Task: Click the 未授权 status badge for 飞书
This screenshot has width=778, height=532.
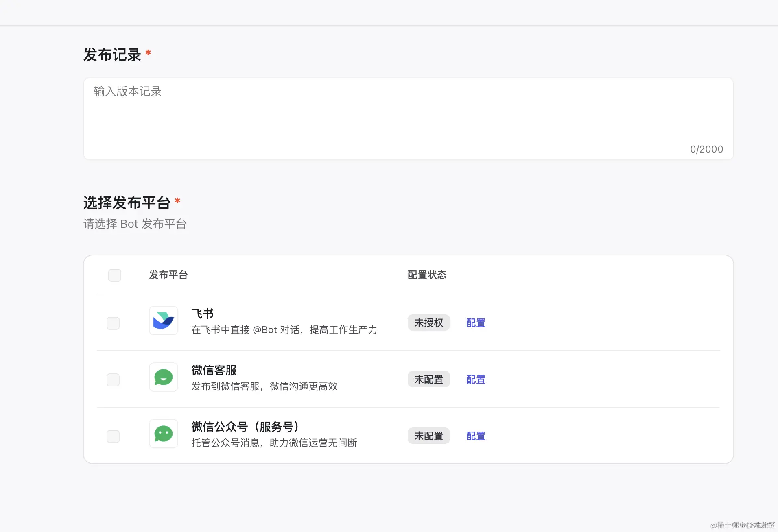Action: (x=428, y=323)
